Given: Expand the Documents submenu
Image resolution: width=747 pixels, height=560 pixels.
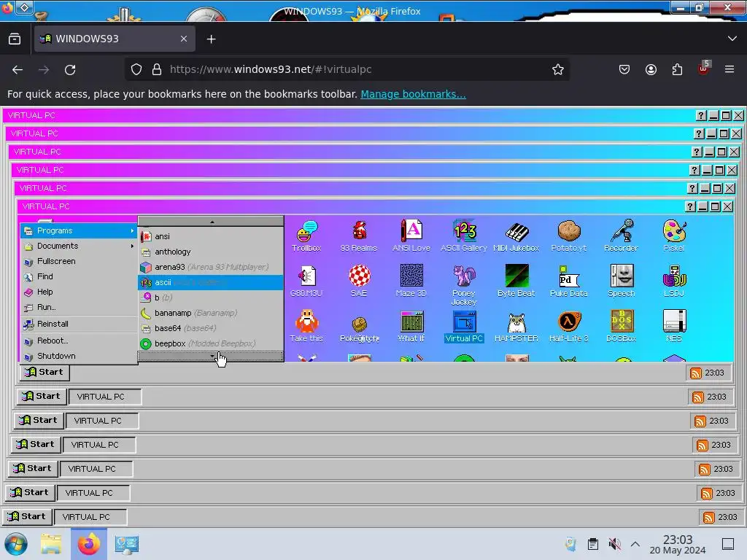Looking at the screenshot, I should pyautogui.click(x=79, y=246).
